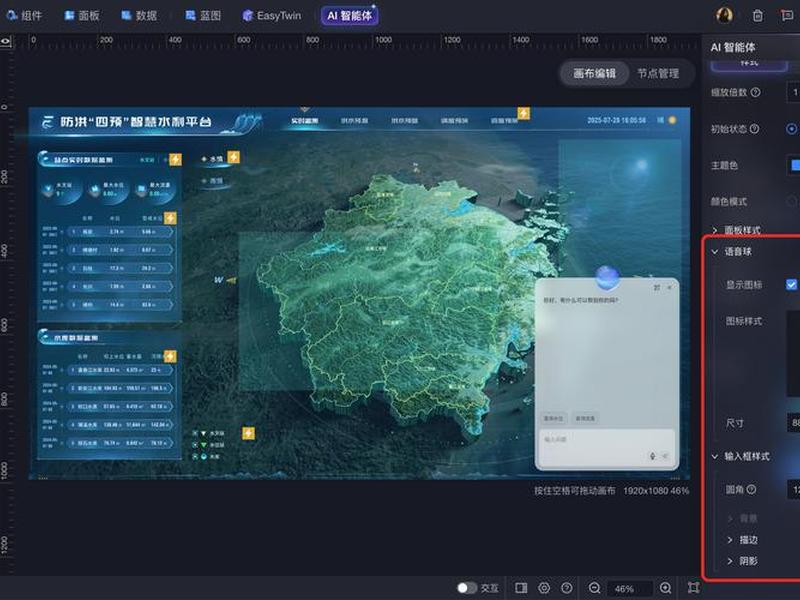Screen dimensions: 800x600
Task: Click the fit-to-screen frame icon
Action: pyautogui.click(x=693, y=588)
